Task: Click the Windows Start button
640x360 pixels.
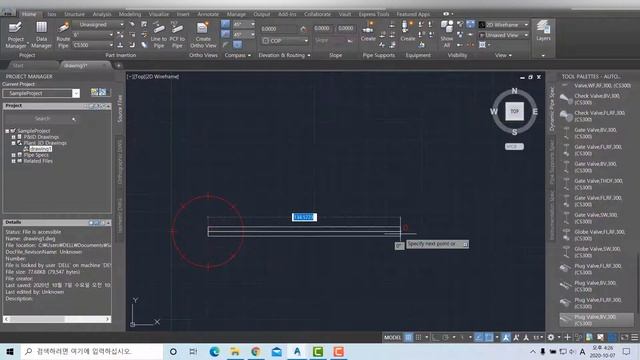Action: point(10,351)
